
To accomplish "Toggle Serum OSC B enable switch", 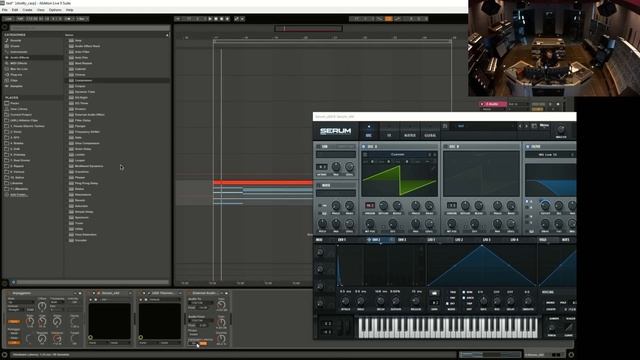I will pyautogui.click(x=446, y=147).
